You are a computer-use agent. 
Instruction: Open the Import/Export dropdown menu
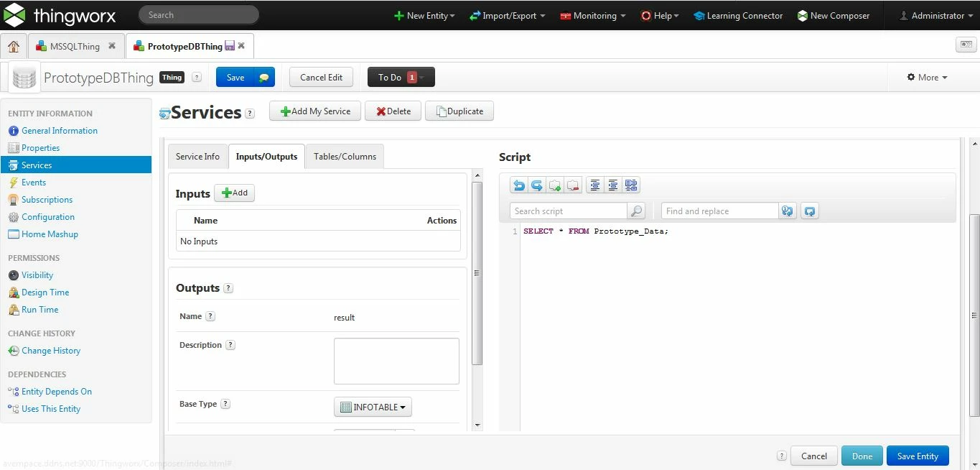click(x=507, y=16)
